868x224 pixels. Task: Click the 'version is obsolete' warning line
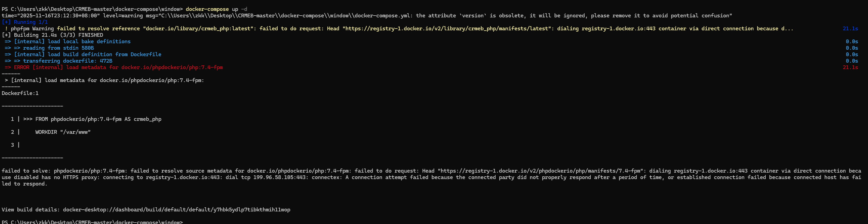367,16
